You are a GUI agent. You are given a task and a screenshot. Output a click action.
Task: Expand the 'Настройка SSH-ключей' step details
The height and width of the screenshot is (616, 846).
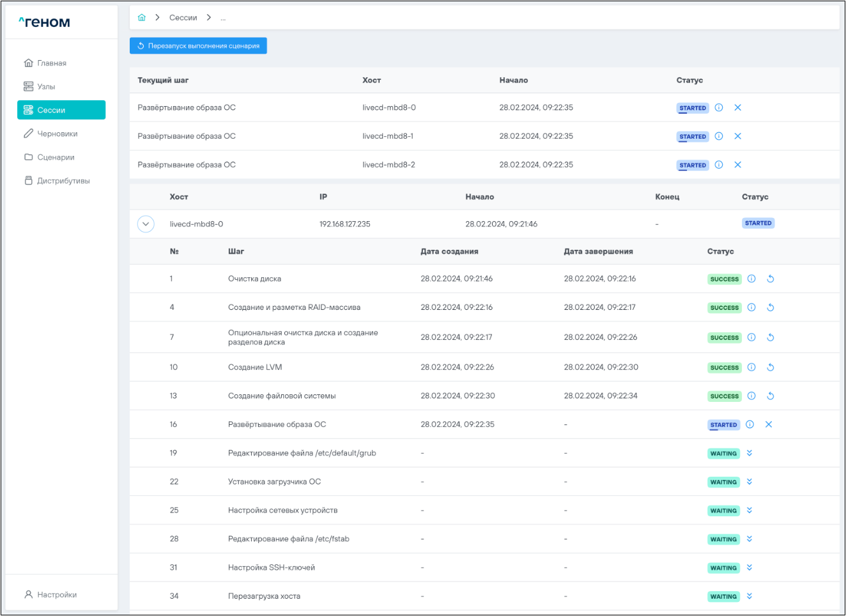pyautogui.click(x=750, y=567)
